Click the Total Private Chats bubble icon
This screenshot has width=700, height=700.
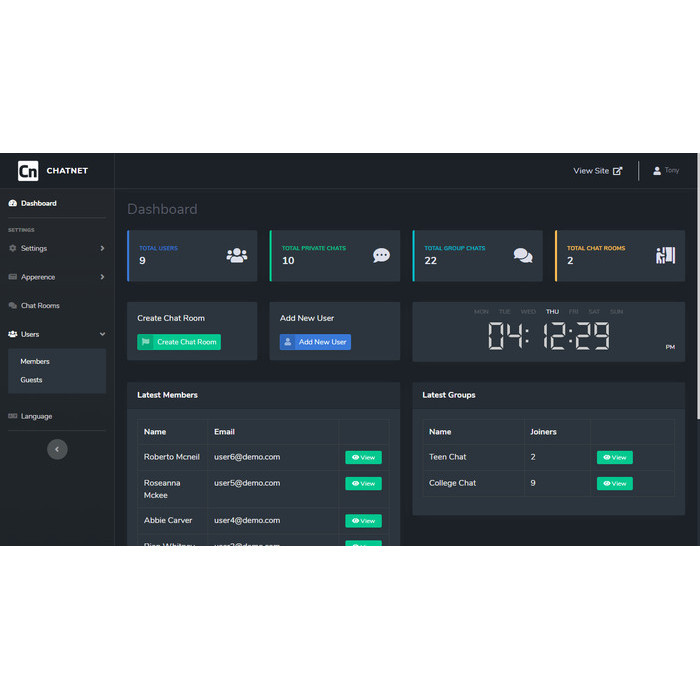coord(381,255)
